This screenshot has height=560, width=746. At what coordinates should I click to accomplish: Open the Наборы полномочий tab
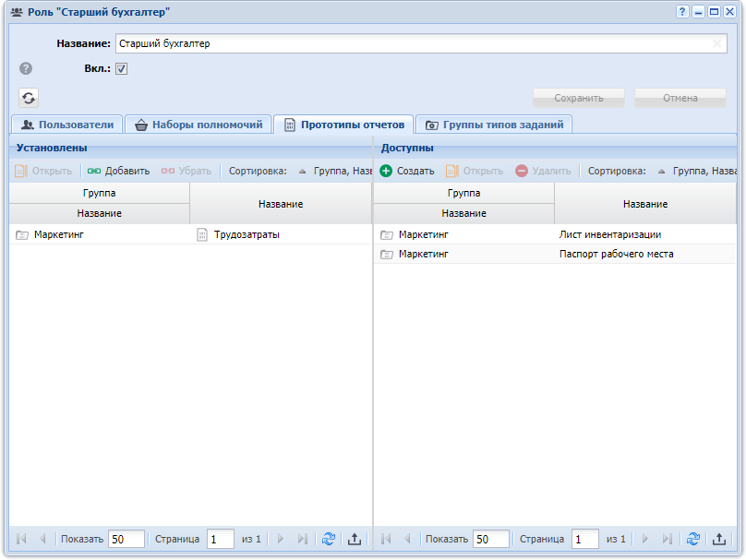(199, 125)
